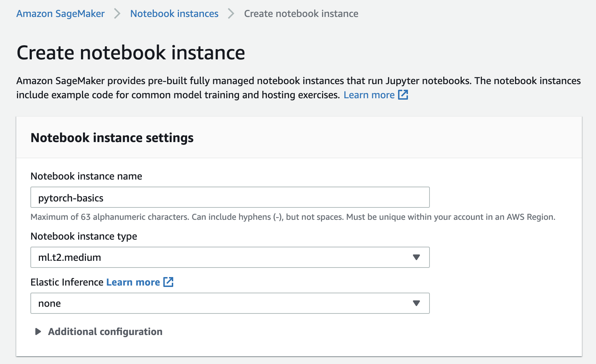This screenshot has width=596, height=364.
Task: Open the Notebook instance type ml.t2.medium selector
Action: pyautogui.click(x=230, y=257)
